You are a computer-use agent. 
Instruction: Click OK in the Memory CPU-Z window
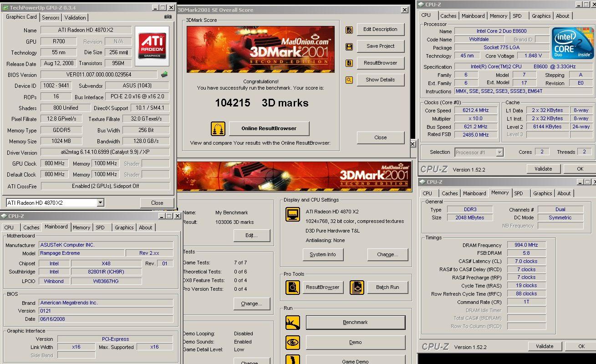tap(581, 346)
